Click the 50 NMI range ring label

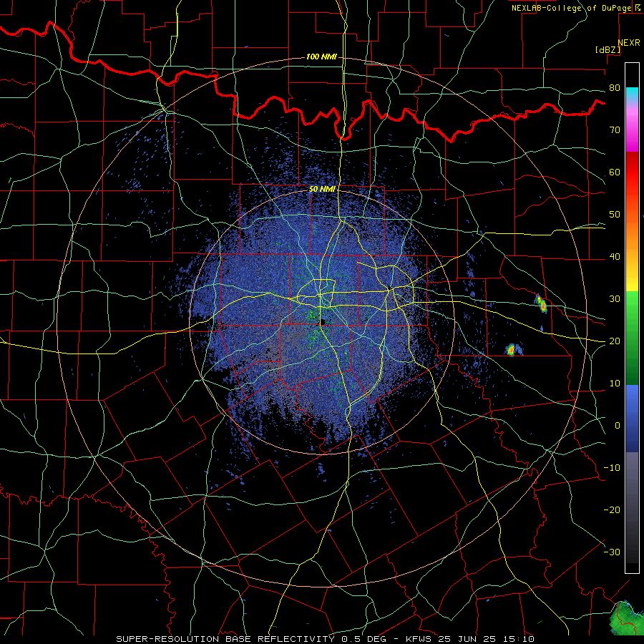pos(322,189)
